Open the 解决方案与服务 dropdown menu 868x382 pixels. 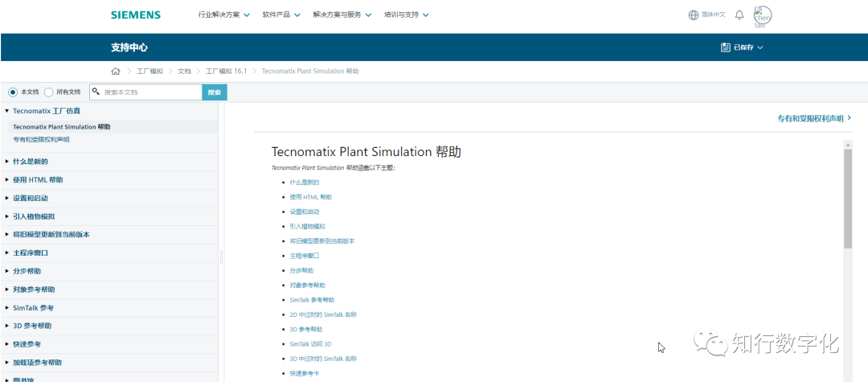(342, 15)
